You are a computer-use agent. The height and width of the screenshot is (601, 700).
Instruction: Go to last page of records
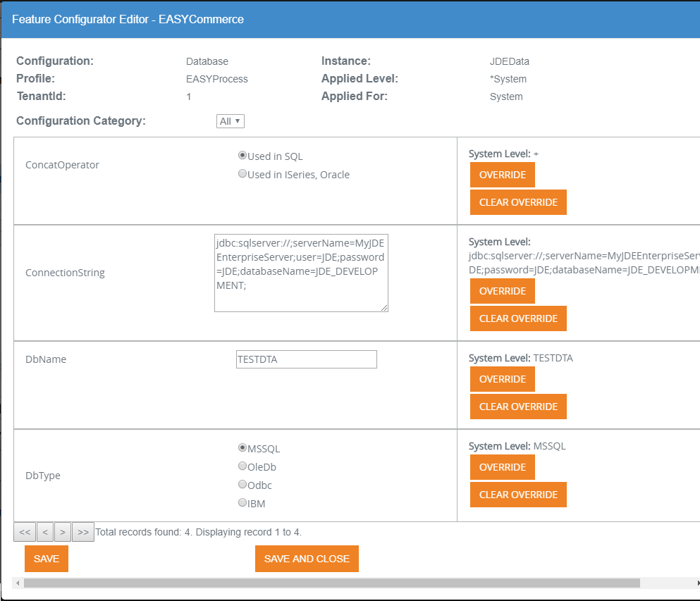point(83,532)
